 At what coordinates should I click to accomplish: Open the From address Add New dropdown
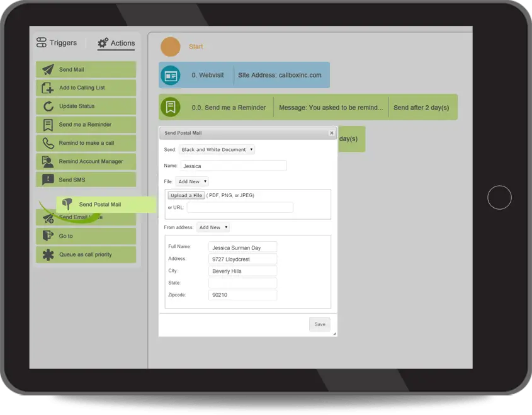coord(213,227)
